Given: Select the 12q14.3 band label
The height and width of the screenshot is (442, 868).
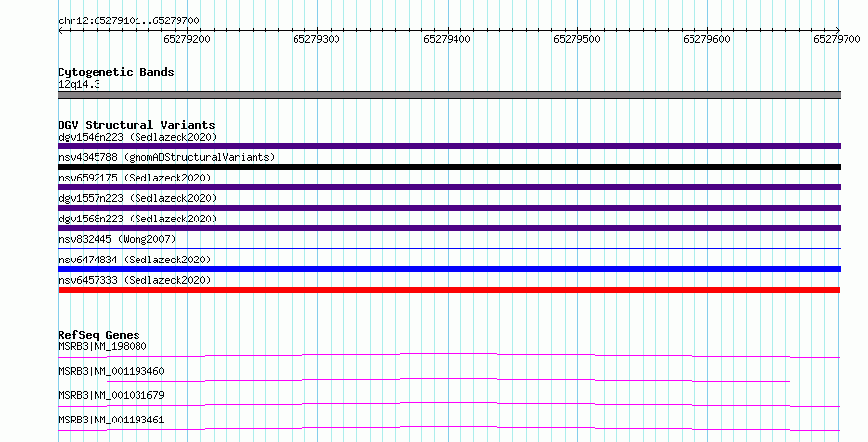Looking at the screenshot, I should pos(79,84).
